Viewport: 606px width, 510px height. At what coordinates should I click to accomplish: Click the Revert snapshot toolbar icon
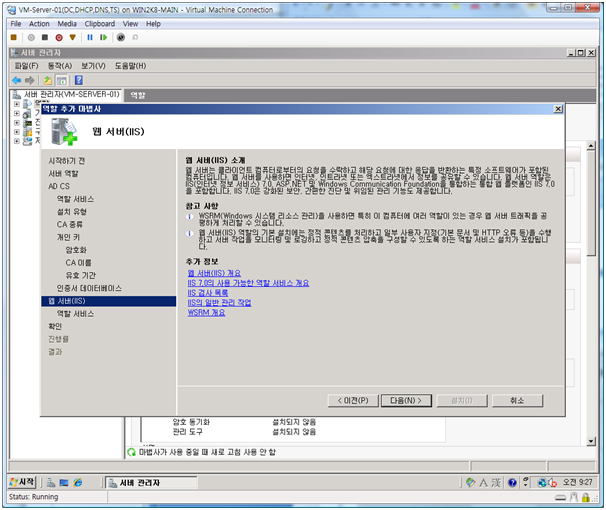pos(135,37)
